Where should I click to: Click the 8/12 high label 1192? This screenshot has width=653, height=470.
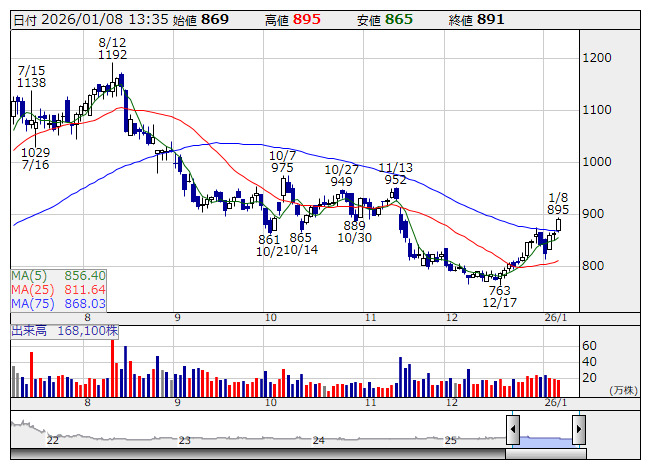112,55
